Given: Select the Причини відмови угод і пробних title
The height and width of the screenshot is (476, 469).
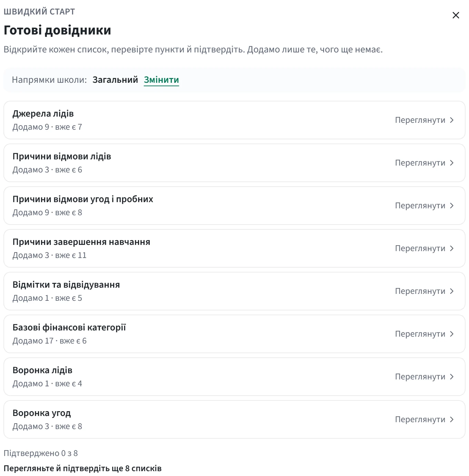Looking at the screenshot, I should tap(83, 199).
